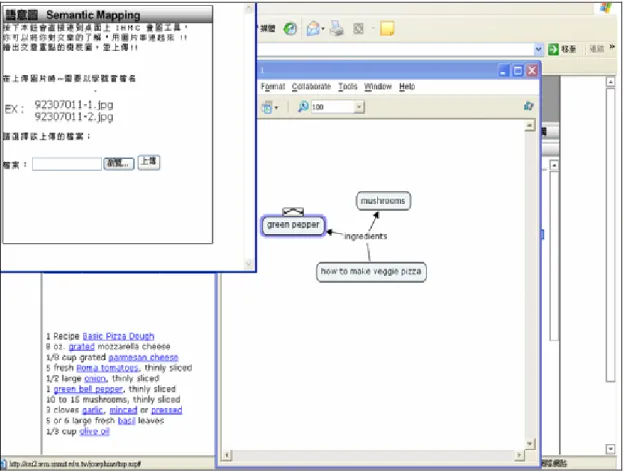Select the green pepper concept node
The width and height of the screenshot is (625, 471).
(x=293, y=225)
